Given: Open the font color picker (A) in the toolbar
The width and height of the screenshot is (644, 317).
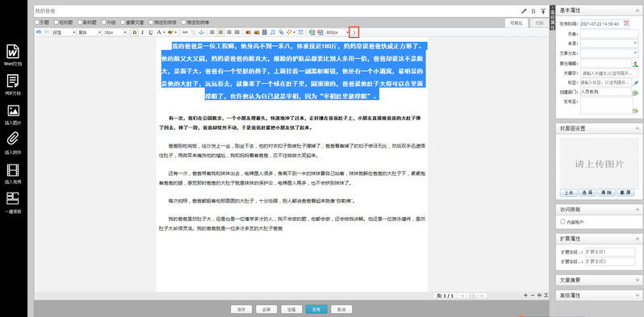Looking at the screenshot, I should pyautogui.click(x=159, y=32).
